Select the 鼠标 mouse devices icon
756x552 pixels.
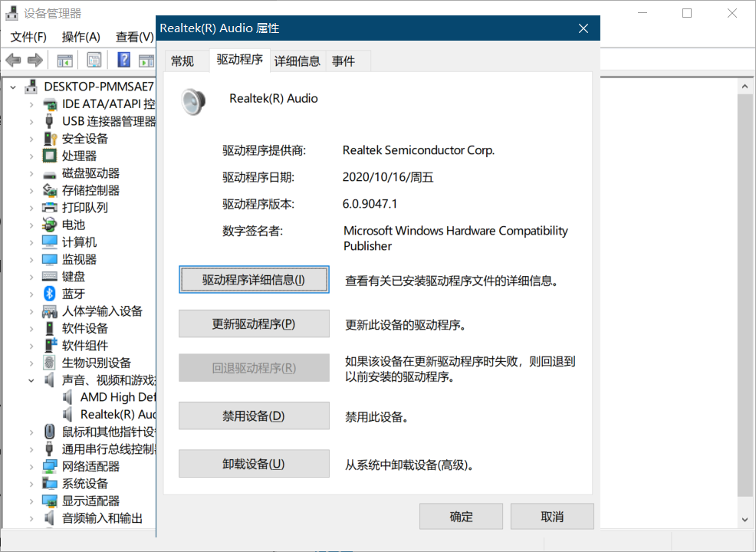pyautogui.click(x=49, y=432)
